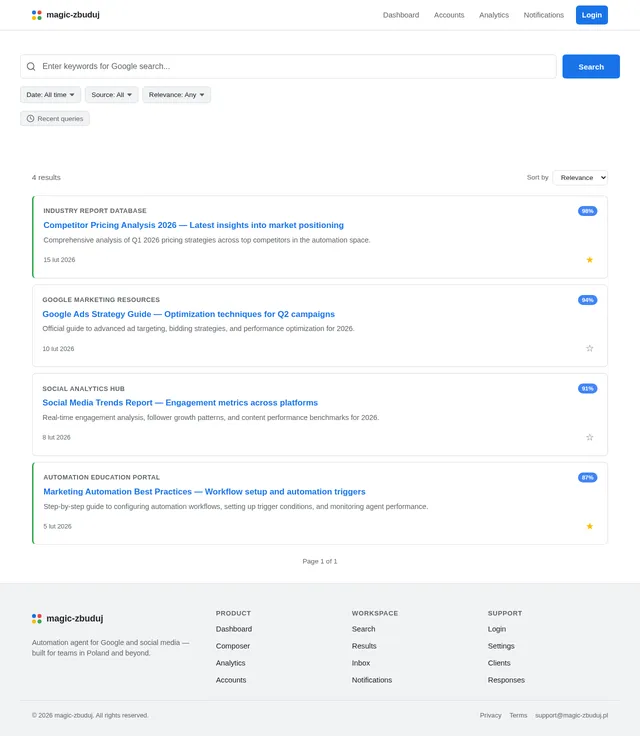The image size is (640, 736).
Task: Click clock icon on Recent queries
Action: tap(31, 119)
